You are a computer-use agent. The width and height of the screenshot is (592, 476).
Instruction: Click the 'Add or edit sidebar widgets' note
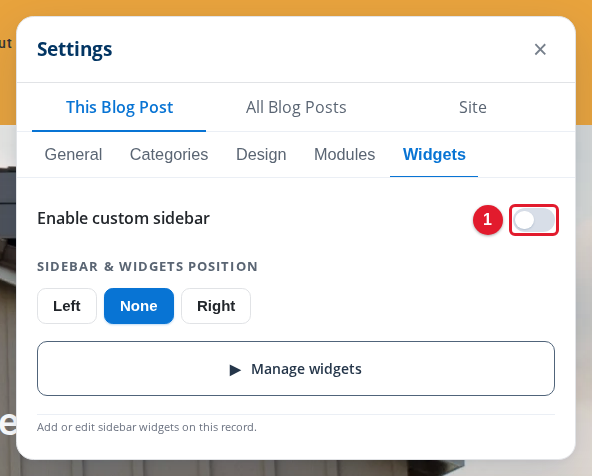tap(146, 427)
